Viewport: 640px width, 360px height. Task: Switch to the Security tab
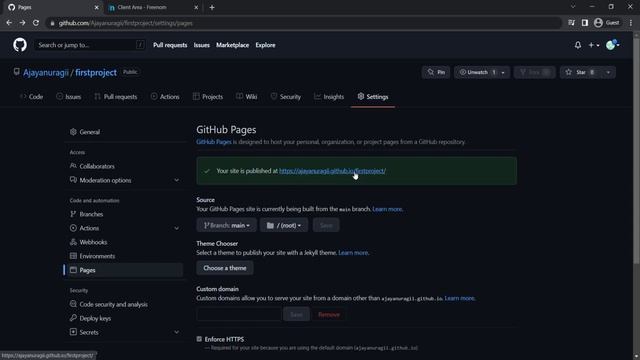click(x=286, y=97)
